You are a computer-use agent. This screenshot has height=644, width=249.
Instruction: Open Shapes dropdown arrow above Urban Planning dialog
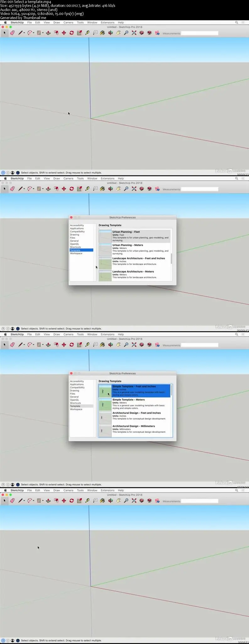(x=43, y=189)
